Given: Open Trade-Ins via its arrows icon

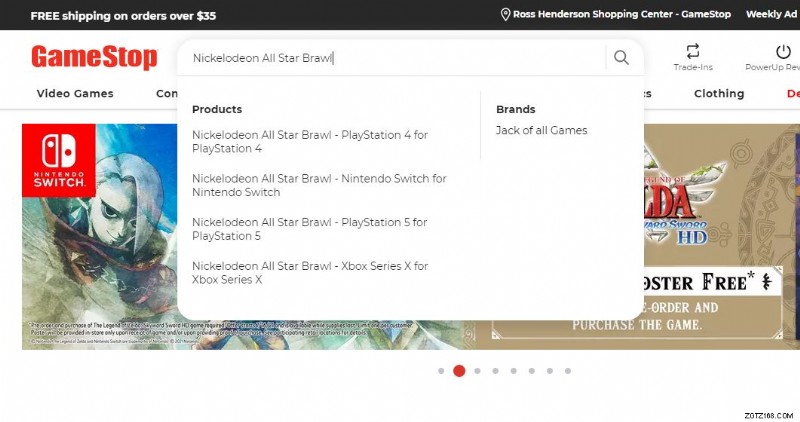Looking at the screenshot, I should [692, 51].
